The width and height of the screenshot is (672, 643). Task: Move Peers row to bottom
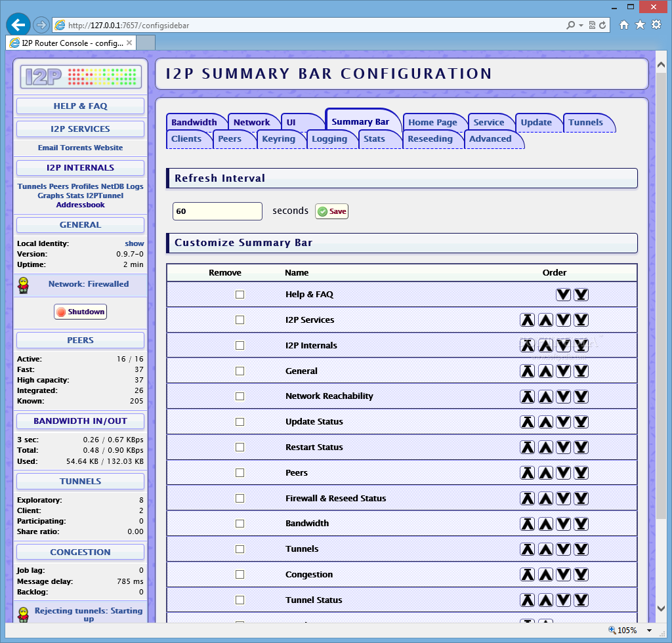[581, 473]
